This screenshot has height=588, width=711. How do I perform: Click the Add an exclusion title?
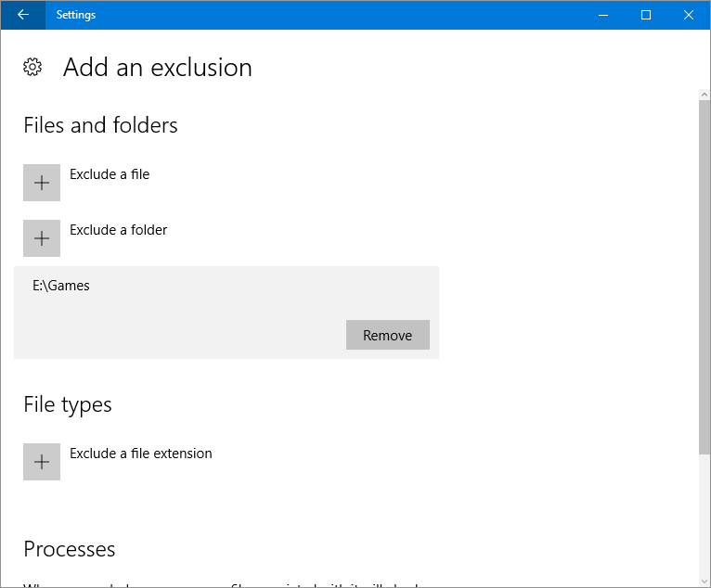tap(158, 68)
